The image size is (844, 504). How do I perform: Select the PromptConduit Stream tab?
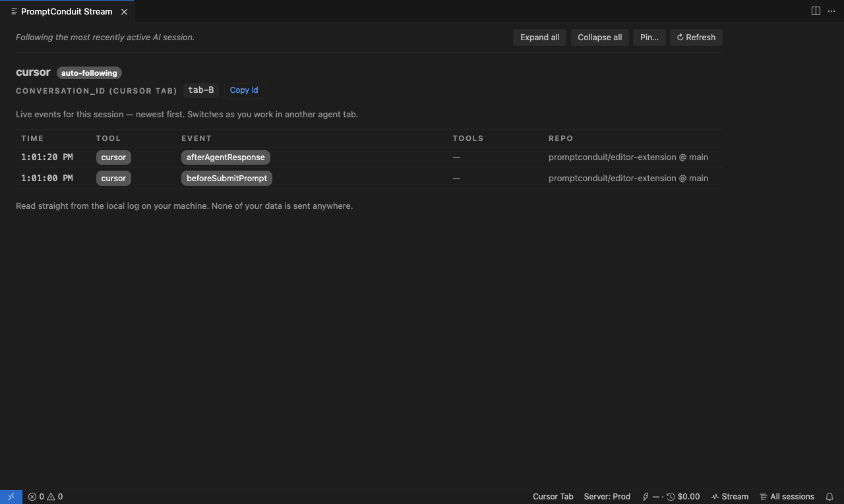(x=67, y=12)
